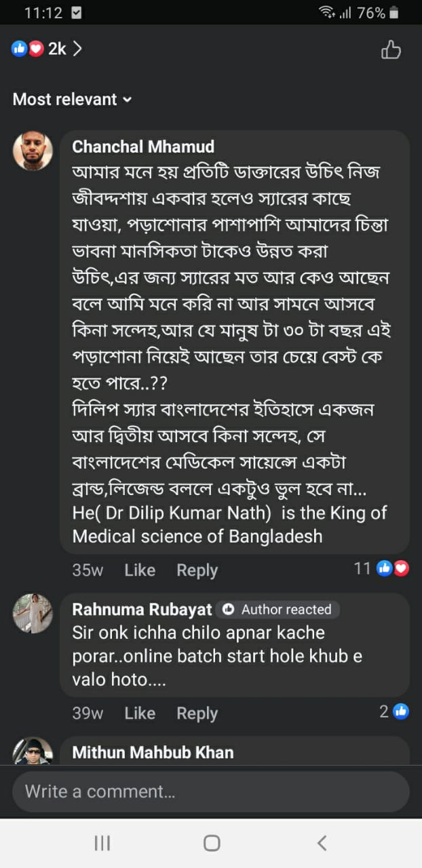Image resolution: width=422 pixels, height=868 pixels.
Task: Open Rahnuma Rubayat's profile name
Action: pyautogui.click(x=142, y=610)
